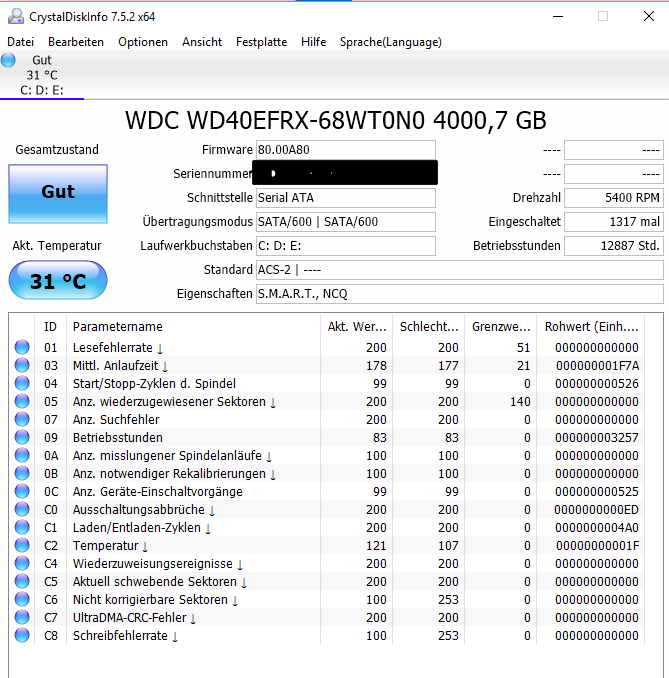
Task: Click the Betriebsstunden value 12887 Std.
Action: coord(614,246)
